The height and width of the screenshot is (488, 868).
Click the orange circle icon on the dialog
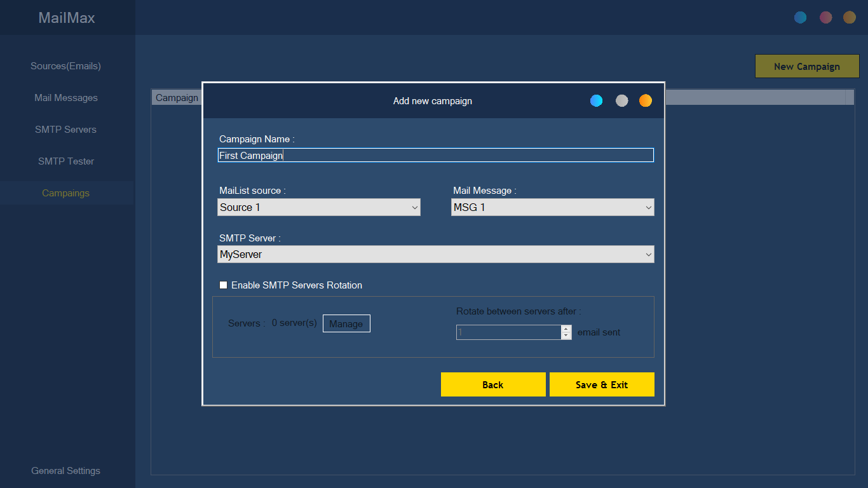[x=645, y=100]
